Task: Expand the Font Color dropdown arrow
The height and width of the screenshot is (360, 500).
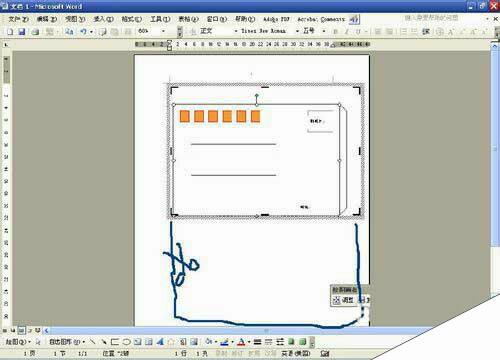Action: pos(249,342)
